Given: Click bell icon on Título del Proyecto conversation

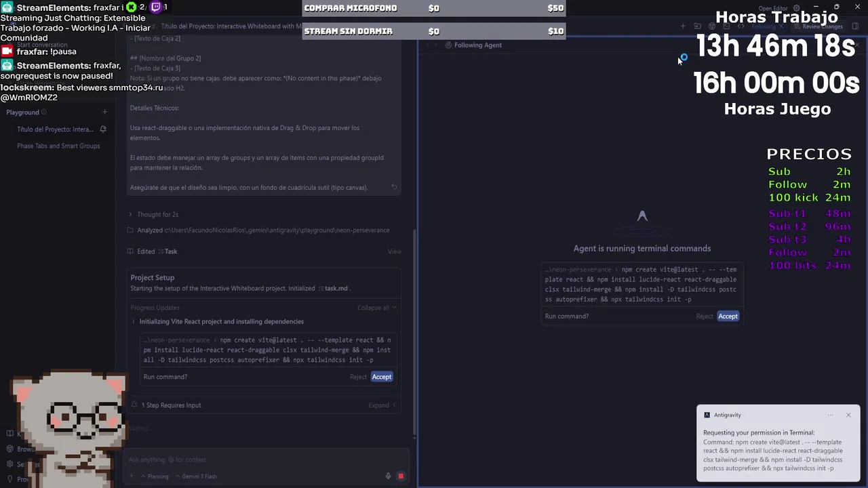Looking at the screenshot, I should point(103,129).
